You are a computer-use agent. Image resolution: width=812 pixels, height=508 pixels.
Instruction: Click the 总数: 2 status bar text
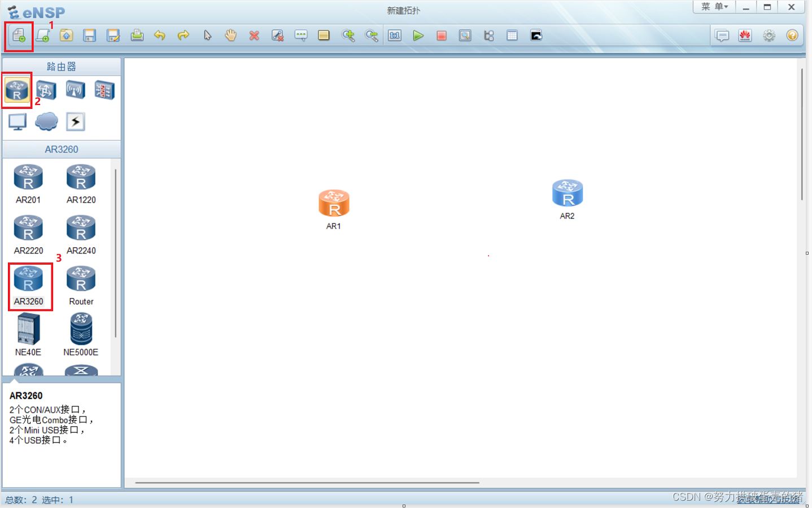point(21,500)
